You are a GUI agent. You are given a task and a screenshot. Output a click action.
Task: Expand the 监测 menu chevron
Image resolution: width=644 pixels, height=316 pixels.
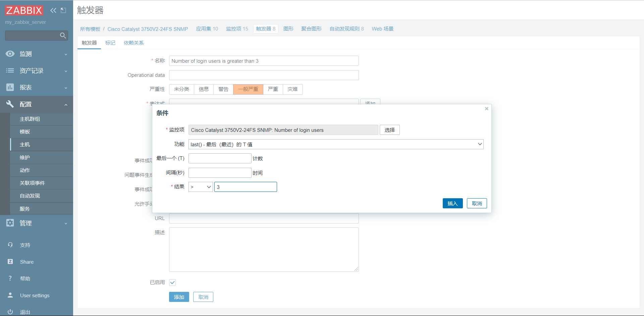pyautogui.click(x=66, y=54)
